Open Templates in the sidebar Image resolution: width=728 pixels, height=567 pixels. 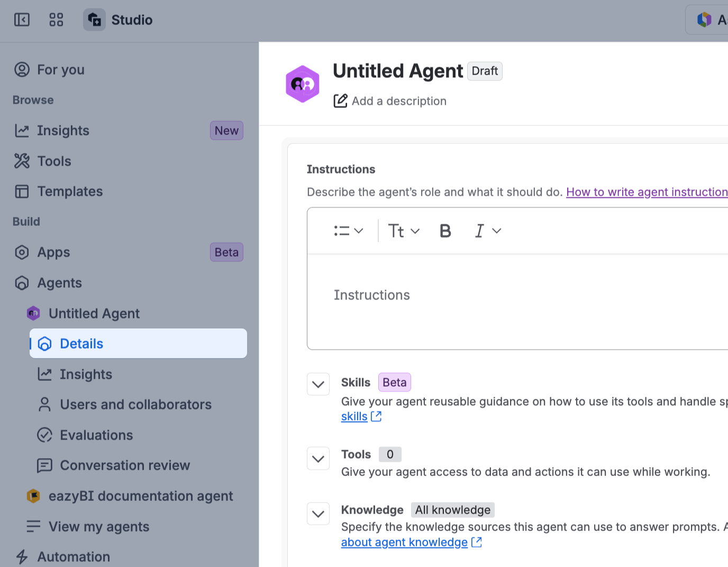(x=129, y=191)
